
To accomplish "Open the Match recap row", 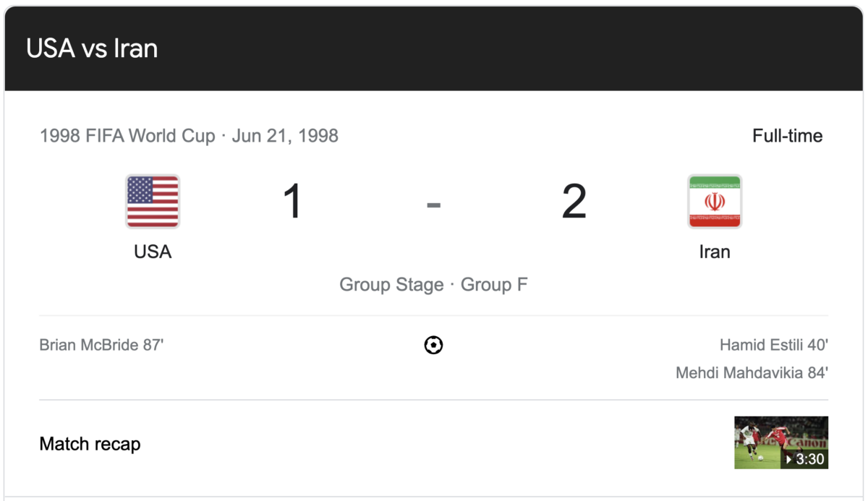I will click(x=434, y=443).
